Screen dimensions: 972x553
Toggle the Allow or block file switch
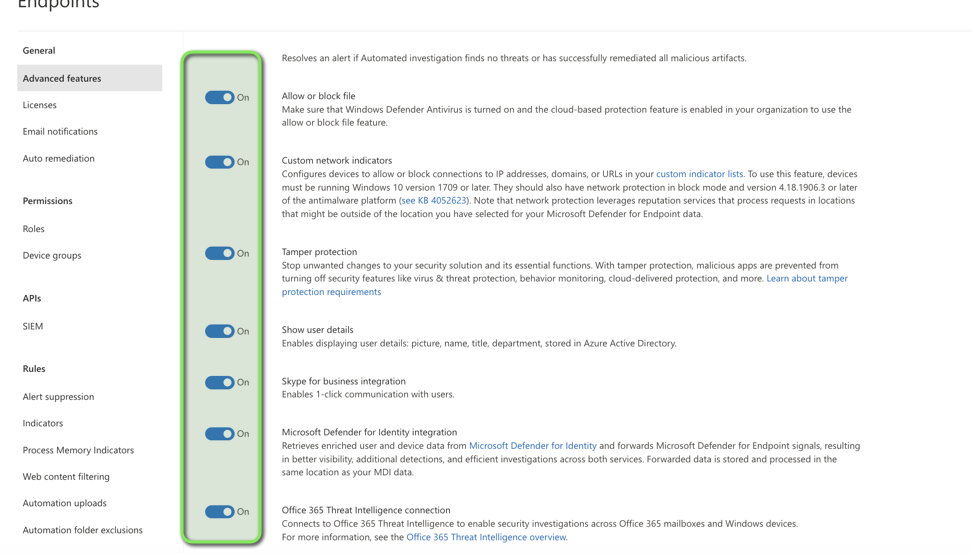coord(220,97)
